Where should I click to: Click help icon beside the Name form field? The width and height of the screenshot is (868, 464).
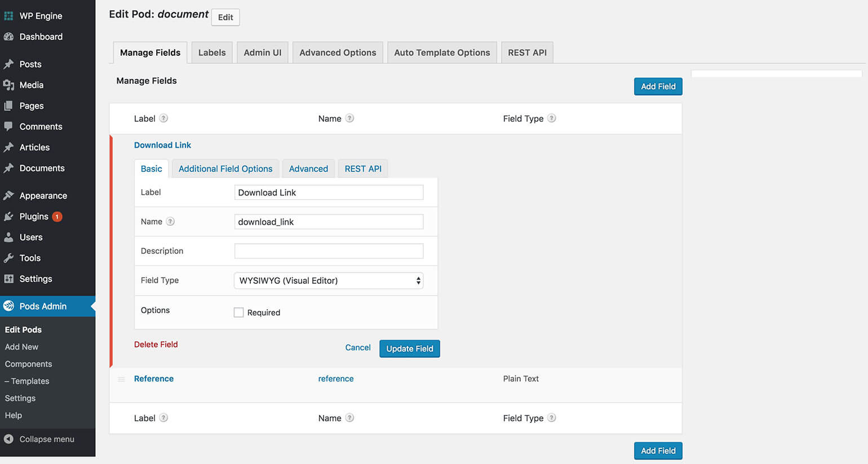[170, 222]
